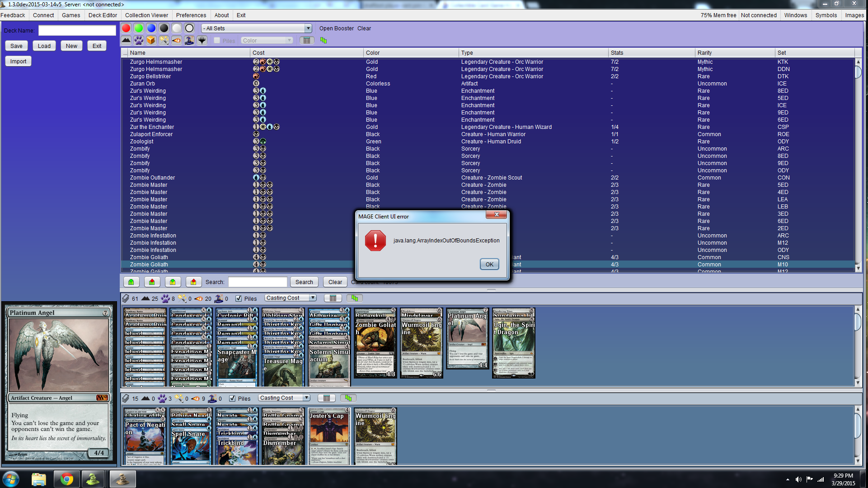Viewport: 868px width, 488px height.
Task: Uncheck Piles checkbox for sideboard
Action: (x=232, y=398)
